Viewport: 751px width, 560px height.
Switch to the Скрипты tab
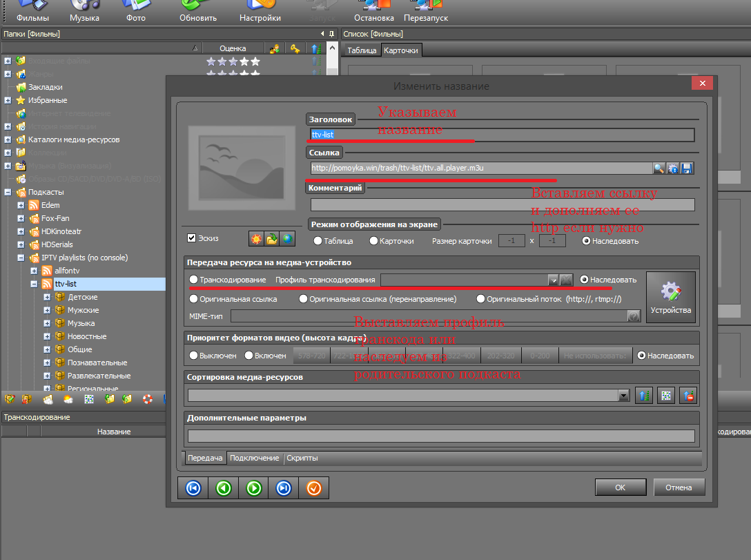tap(302, 458)
